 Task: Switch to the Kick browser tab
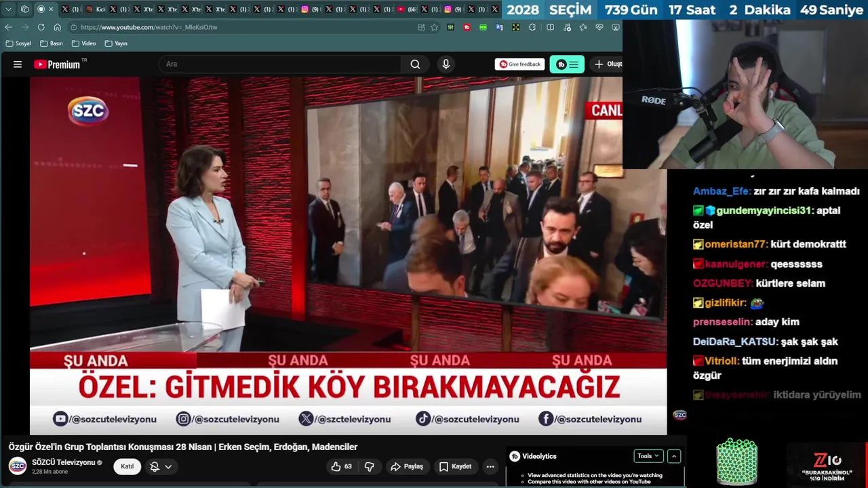96,9
